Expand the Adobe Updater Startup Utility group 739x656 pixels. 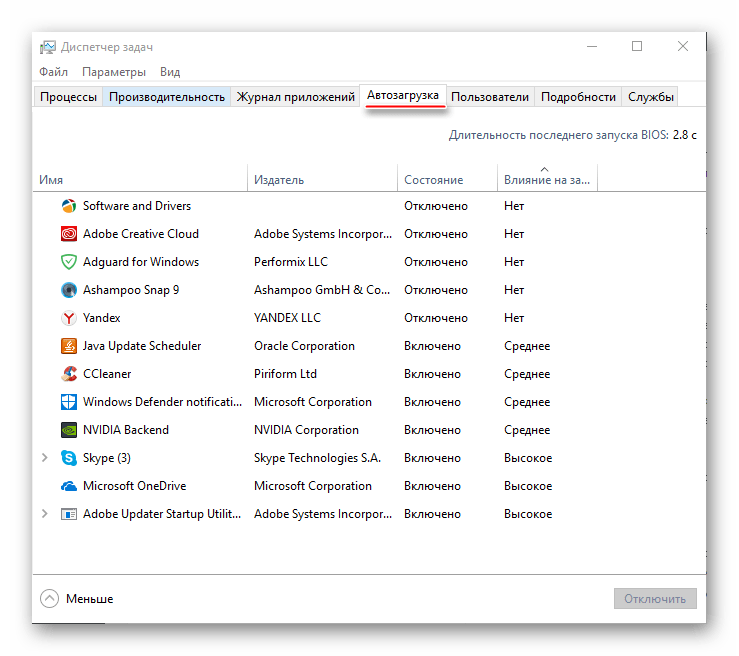pyautogui.click(x=44, y=514)
